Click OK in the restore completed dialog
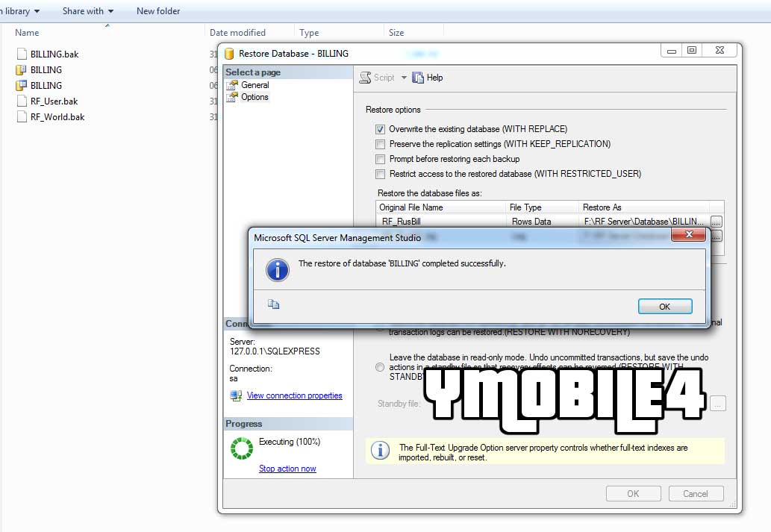Screen dimensions: 771x532 coord(665,307)
